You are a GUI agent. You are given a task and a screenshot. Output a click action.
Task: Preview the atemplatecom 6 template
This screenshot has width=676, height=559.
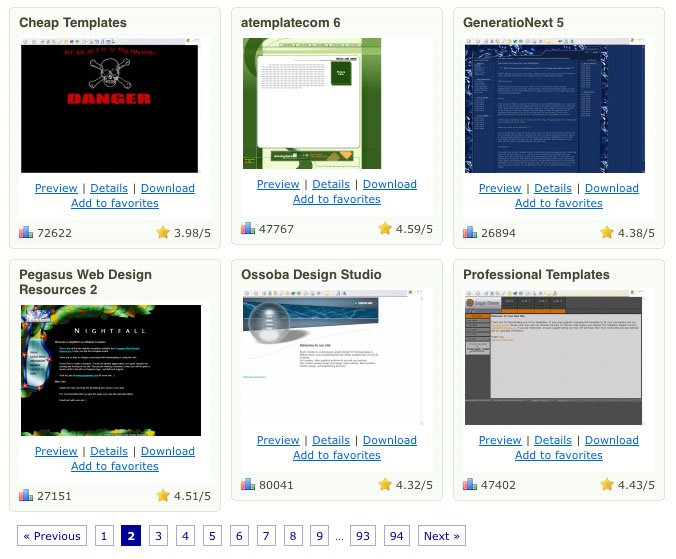(x=278, y=184)
